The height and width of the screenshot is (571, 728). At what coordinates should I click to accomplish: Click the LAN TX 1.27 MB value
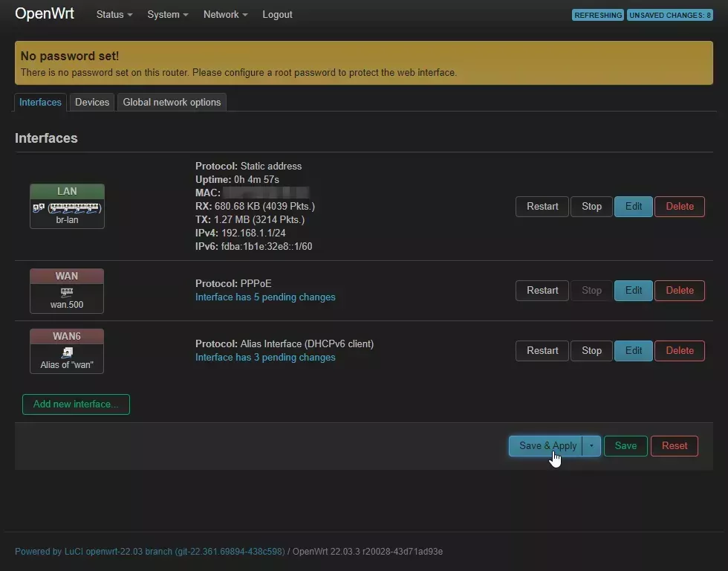point(259,220)
